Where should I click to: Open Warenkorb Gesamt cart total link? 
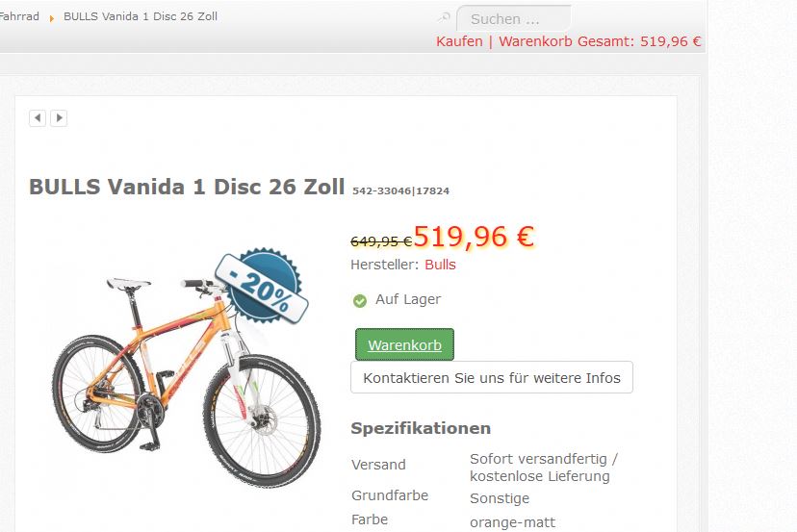coord(600,41)
